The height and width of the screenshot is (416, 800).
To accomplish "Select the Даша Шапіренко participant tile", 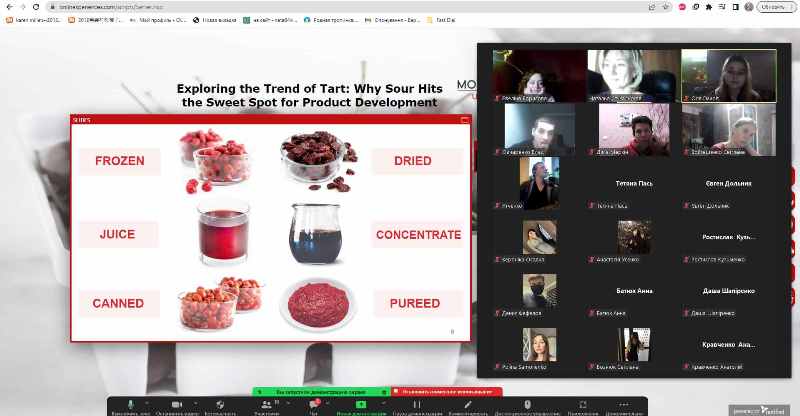I will pyautogui.click(x=729, y=290).
